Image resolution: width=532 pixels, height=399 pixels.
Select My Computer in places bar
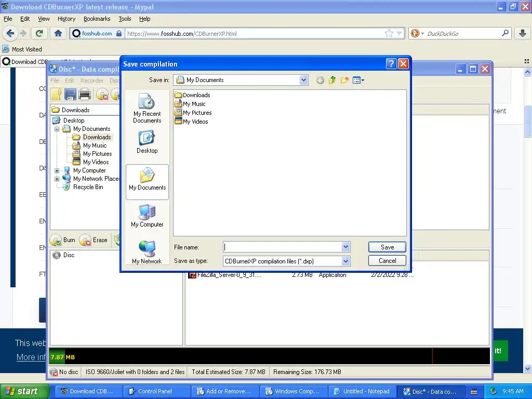tap(147, 216)
